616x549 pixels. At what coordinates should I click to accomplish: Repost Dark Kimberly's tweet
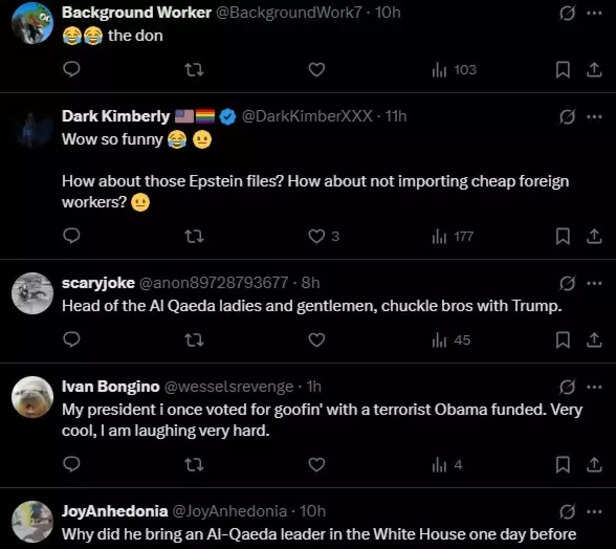[194, 236]
